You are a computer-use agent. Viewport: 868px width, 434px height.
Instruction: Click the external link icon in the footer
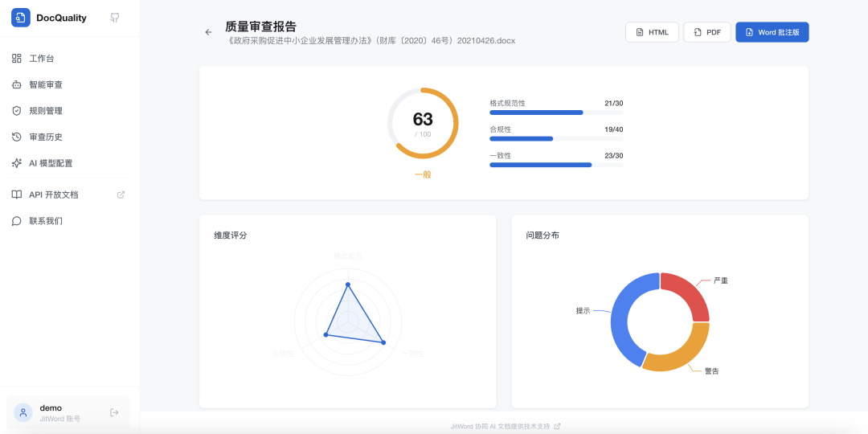click(x=558, y=426)
